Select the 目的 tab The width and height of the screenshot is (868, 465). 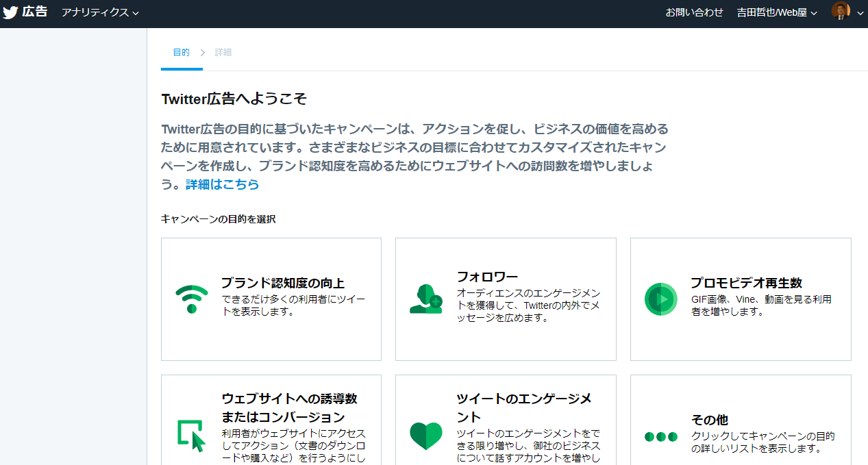(182, 52)
